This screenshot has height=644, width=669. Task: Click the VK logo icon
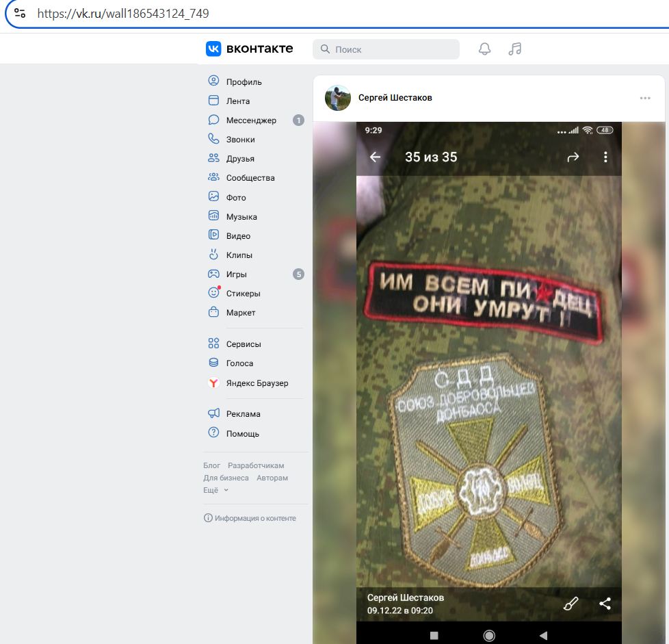tap(213, 49)
